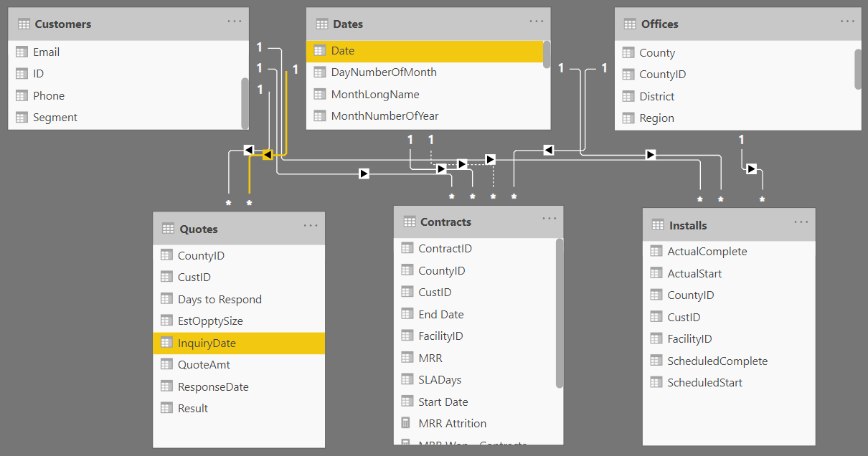Select CountyID in the Quotes table
This screenshot has height=456, width=868.
239,255
